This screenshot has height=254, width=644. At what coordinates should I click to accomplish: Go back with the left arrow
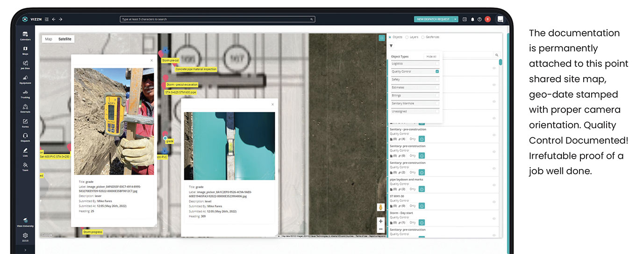tap(54, 19)
